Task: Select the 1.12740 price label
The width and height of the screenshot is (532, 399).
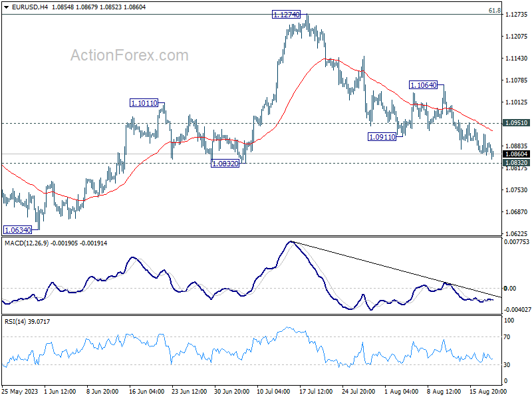Action: pyautogui.click(x=287, y=15)
